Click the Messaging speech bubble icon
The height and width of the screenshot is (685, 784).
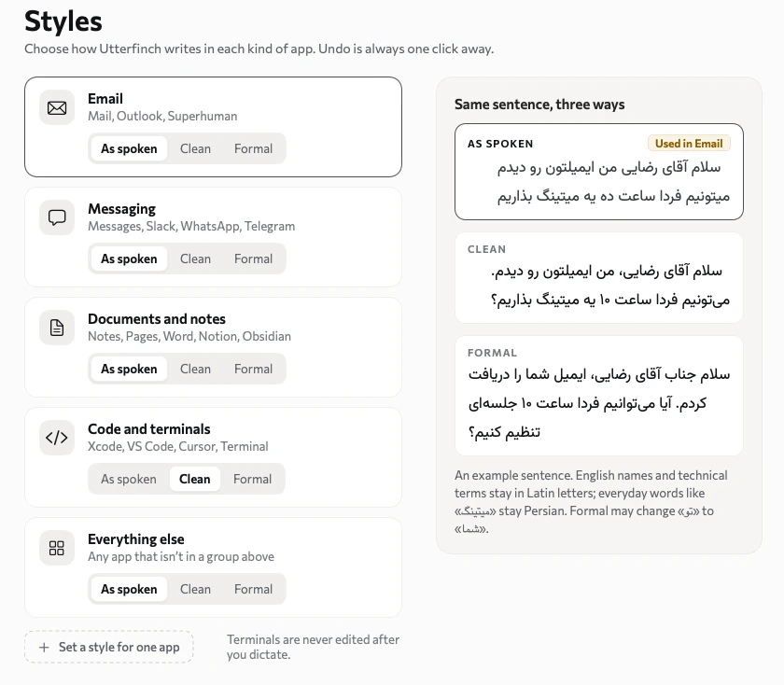(57, 217)
